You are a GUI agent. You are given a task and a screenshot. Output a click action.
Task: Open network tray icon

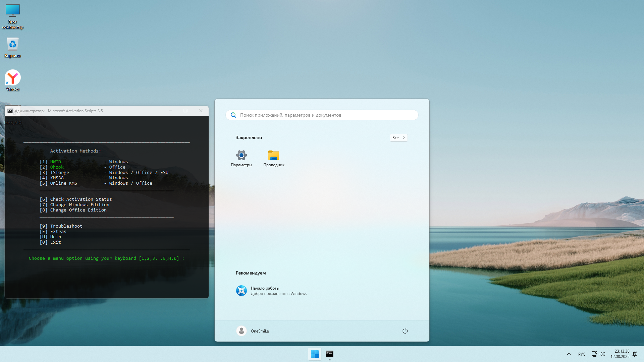click(594, 354)
